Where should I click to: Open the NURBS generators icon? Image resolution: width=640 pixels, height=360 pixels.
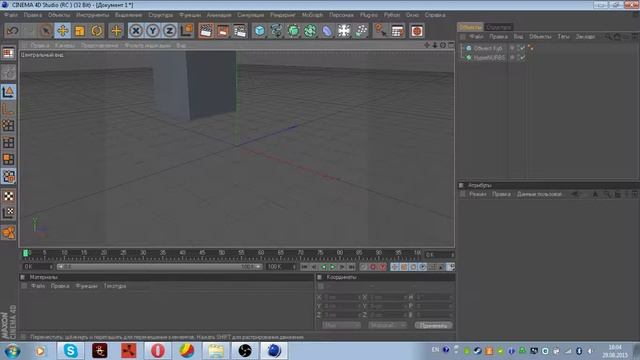point(293,31)
